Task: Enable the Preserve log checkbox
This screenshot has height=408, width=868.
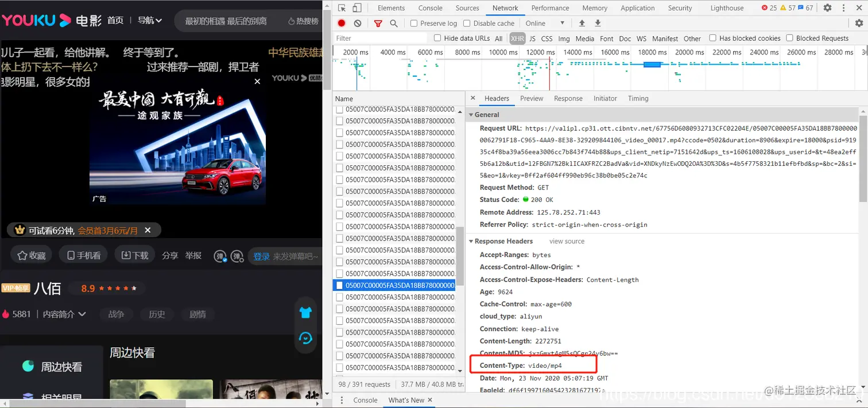Action: click(414, 24)
